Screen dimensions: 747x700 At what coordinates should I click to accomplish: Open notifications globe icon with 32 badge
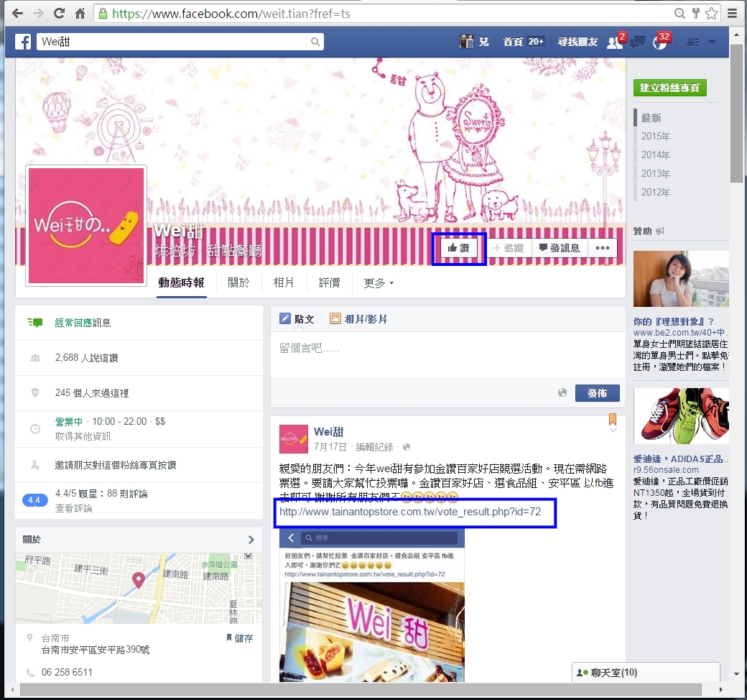coord(659,42)
